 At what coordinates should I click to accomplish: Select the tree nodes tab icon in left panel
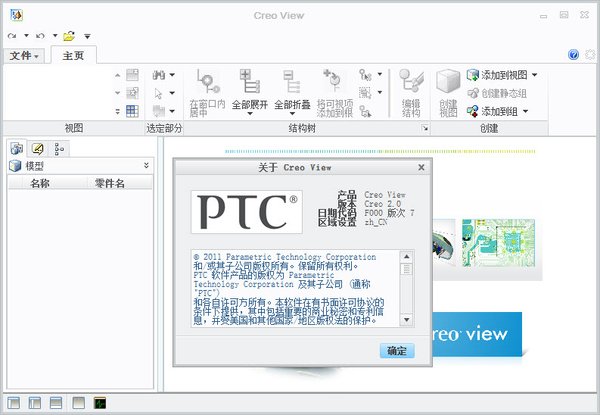click(x=59, y=149)
